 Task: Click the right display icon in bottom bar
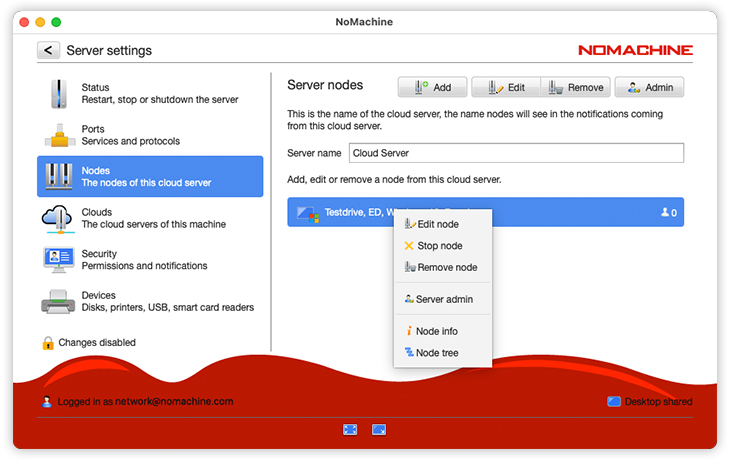(380, 429)
